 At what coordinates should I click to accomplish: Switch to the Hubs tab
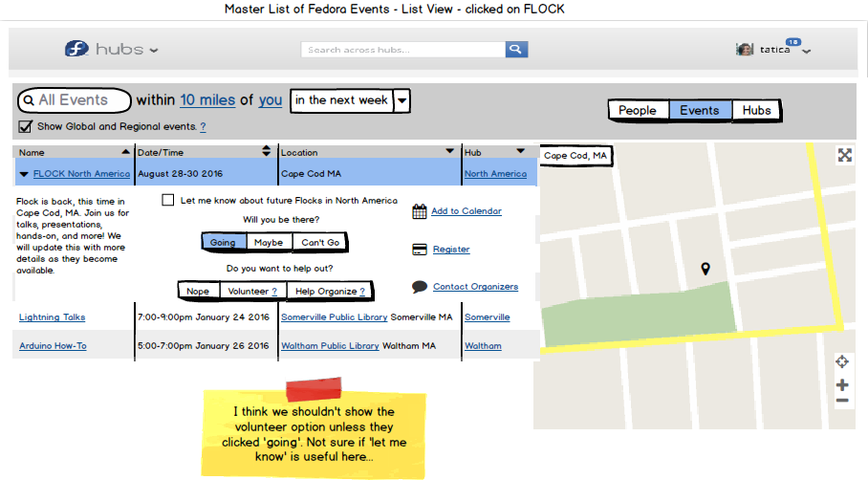[x=756, y=110]
